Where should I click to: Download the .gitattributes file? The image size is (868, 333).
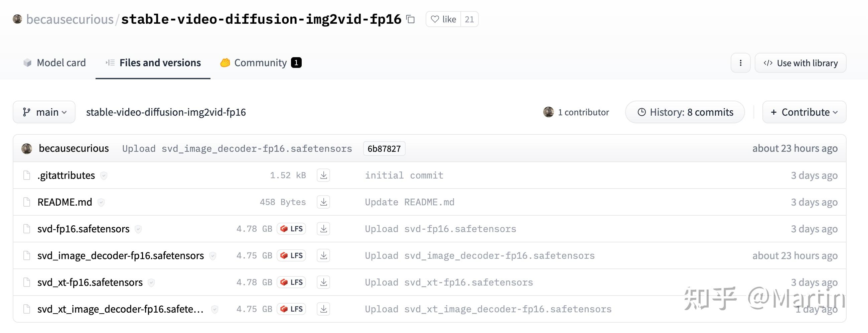coord(323,175)
